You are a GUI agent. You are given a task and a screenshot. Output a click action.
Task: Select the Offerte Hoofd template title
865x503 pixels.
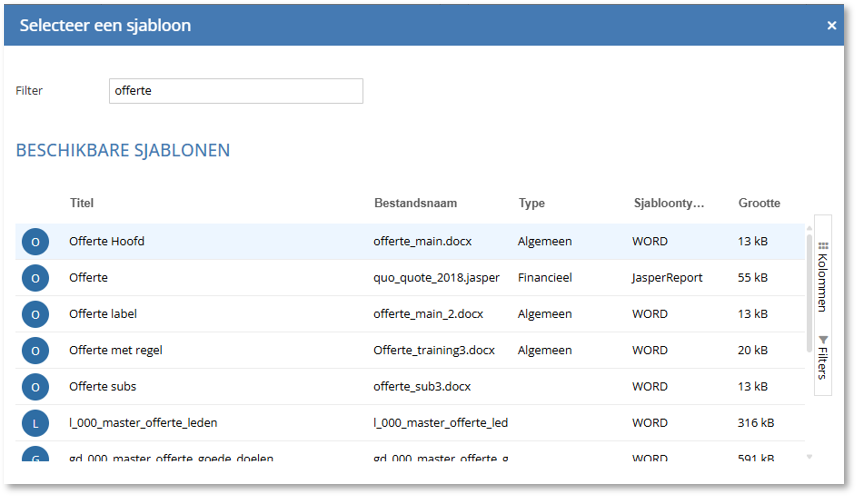tap(107, 242)
